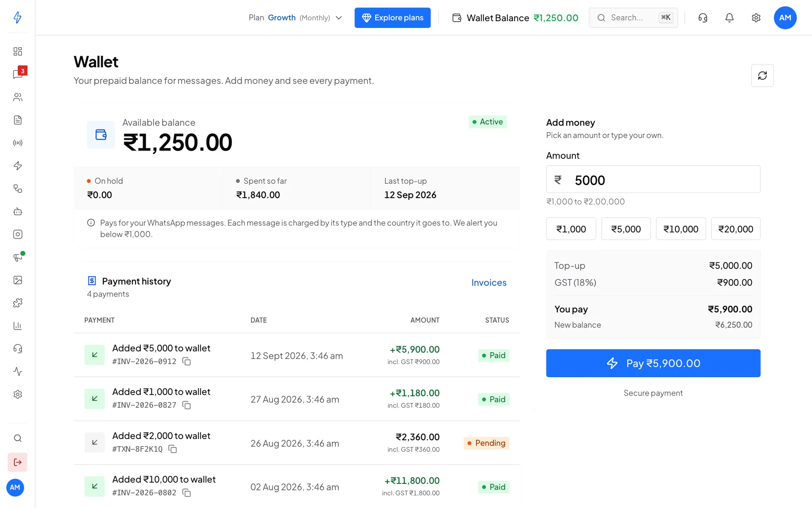The image size is (812, 508).
Task: Open the chatbot robot icon in sidebar
Action: pyautogui.click(x=17, y=211)
